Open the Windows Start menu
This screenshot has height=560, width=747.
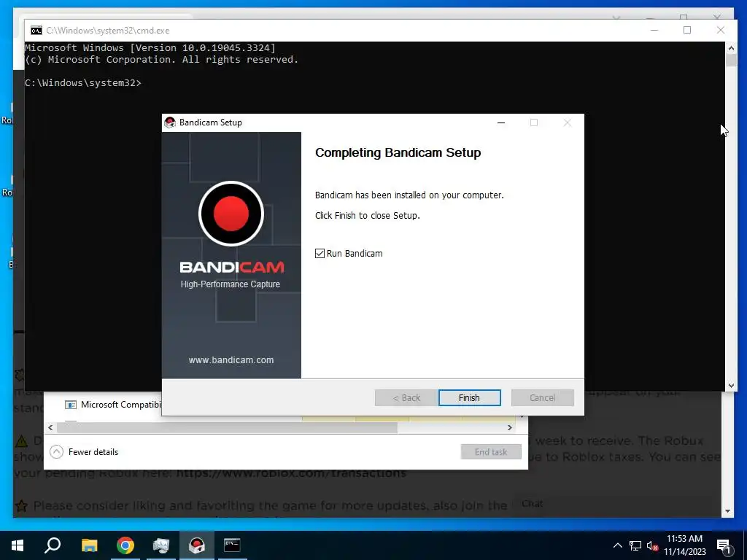18,545
